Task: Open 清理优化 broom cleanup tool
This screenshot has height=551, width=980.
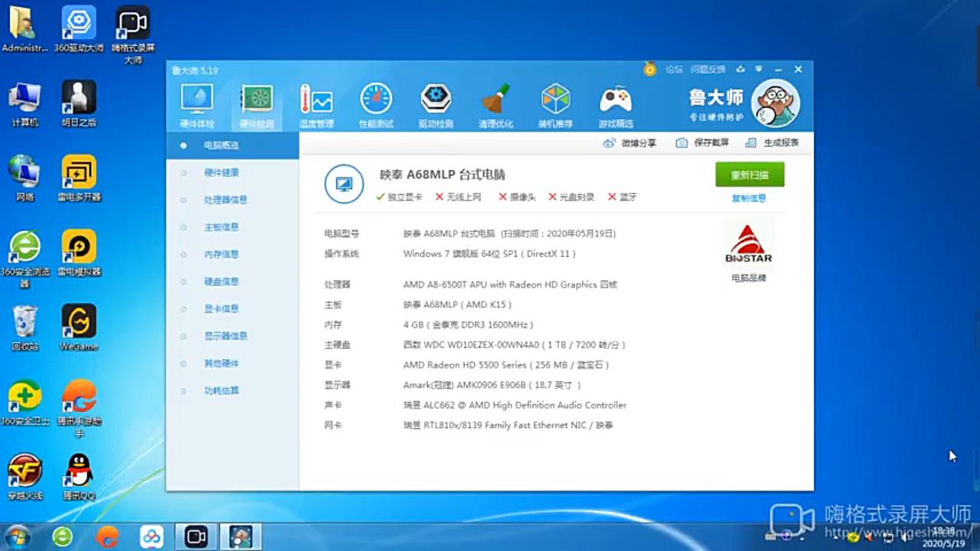Action: 495,106
